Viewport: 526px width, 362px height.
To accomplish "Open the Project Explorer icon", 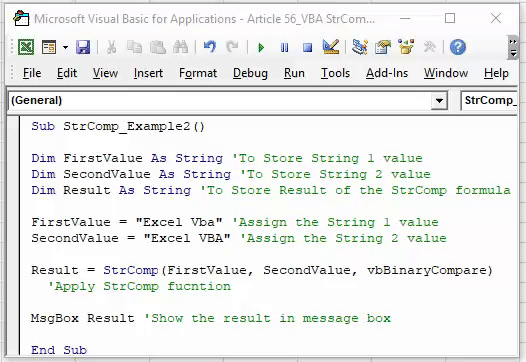I will [360, 47].
